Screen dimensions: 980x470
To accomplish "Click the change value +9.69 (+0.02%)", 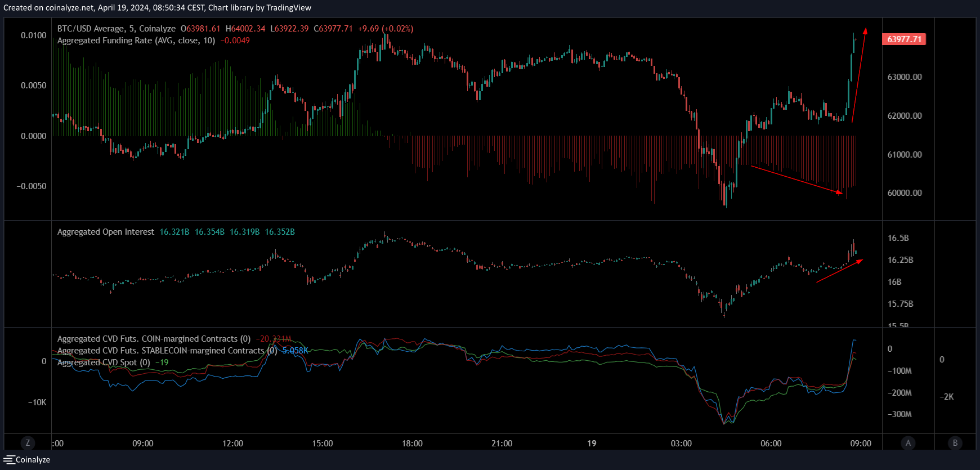I will (x=386, y=29).
